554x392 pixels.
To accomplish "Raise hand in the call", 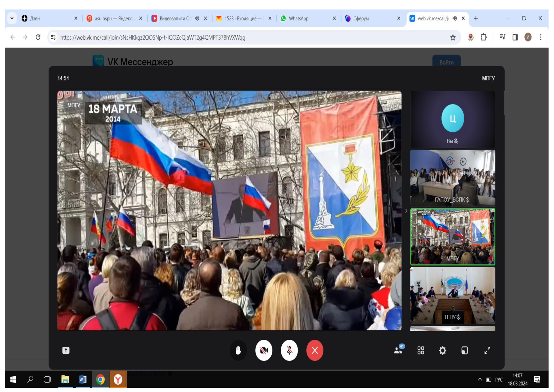I will (238, 350).
